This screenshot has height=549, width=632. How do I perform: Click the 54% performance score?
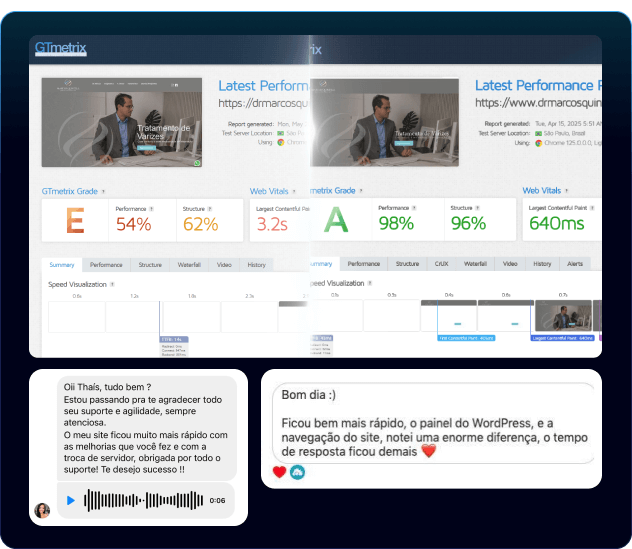(133, 225)
